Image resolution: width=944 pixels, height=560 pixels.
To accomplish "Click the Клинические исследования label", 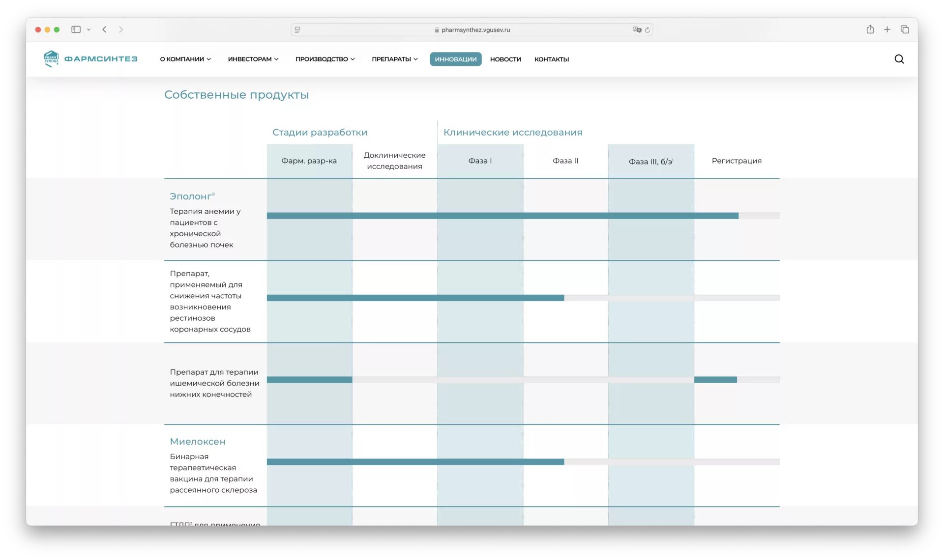I will pos(513,132).
